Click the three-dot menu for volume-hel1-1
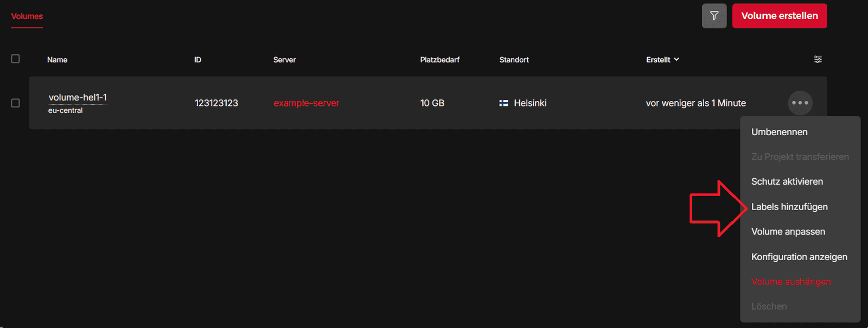 point(800,103)
